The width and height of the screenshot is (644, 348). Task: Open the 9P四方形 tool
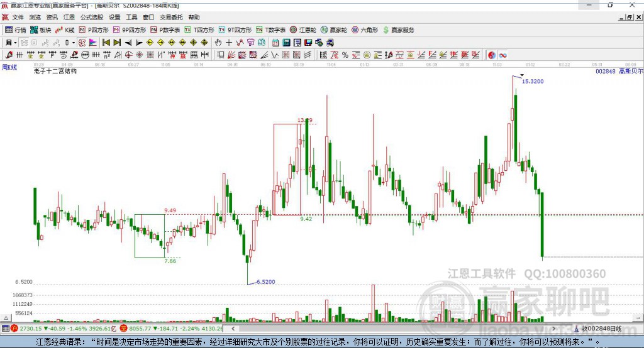pyautogui.click(x=130, y=30)
